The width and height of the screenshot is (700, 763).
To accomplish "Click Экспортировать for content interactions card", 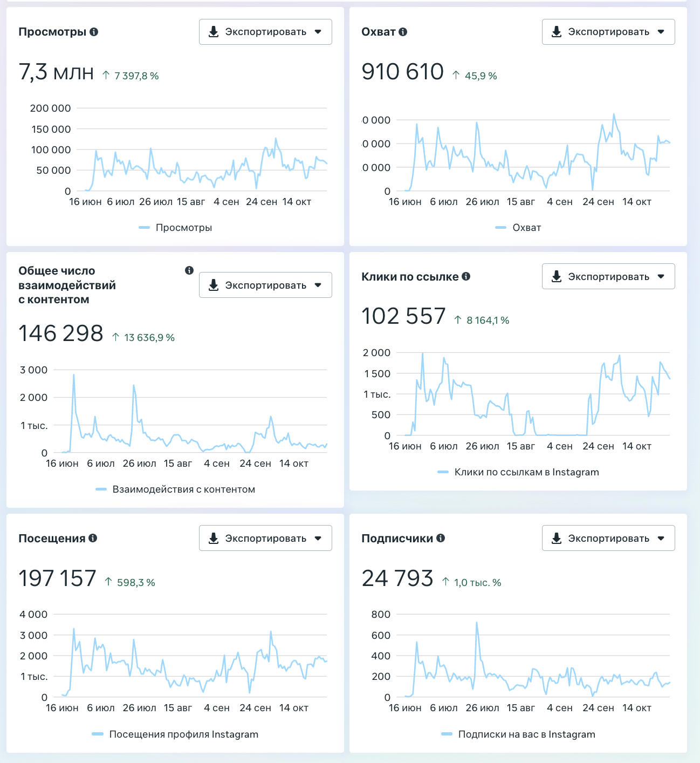I will [265, 285].
